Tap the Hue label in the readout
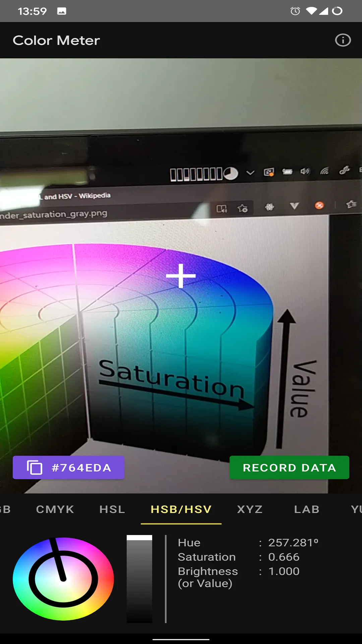 (x=189, y=542)
